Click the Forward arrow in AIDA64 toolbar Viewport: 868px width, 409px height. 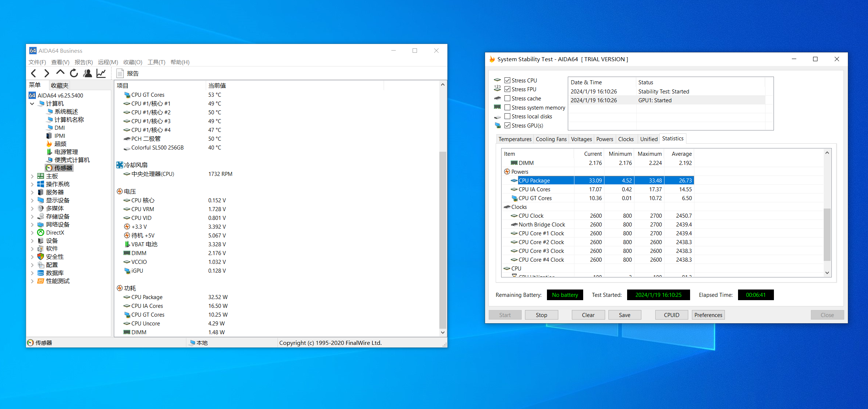point(47,73)
